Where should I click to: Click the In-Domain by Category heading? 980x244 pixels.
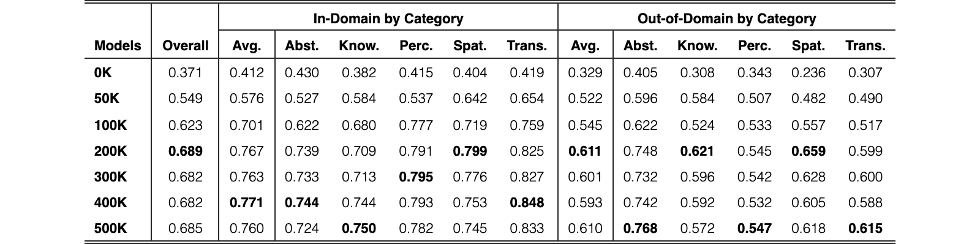388,18
